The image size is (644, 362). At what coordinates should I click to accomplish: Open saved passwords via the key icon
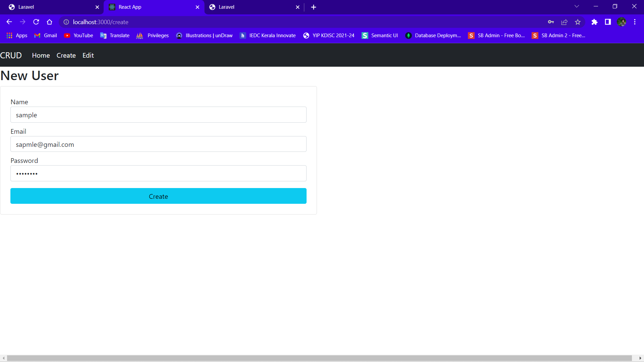pos(551,22)
